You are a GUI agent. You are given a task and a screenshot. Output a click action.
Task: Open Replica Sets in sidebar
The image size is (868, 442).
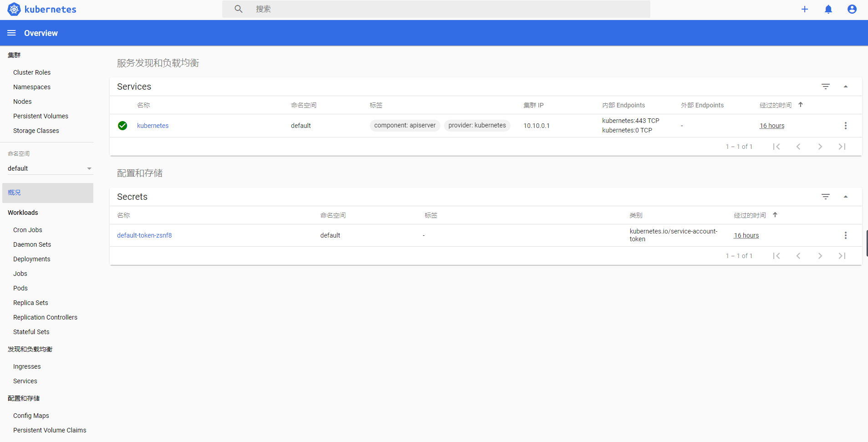[31, 303]
